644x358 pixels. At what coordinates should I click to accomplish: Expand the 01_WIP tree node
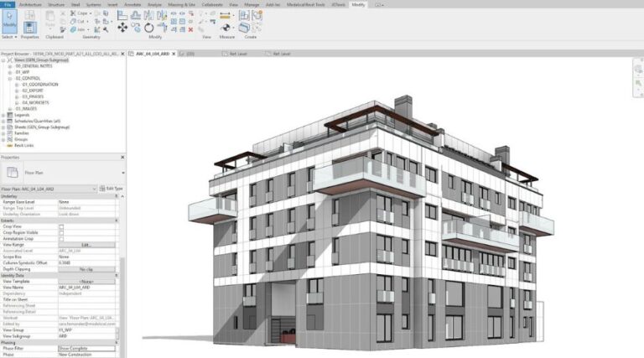click(x=9, y=73)
